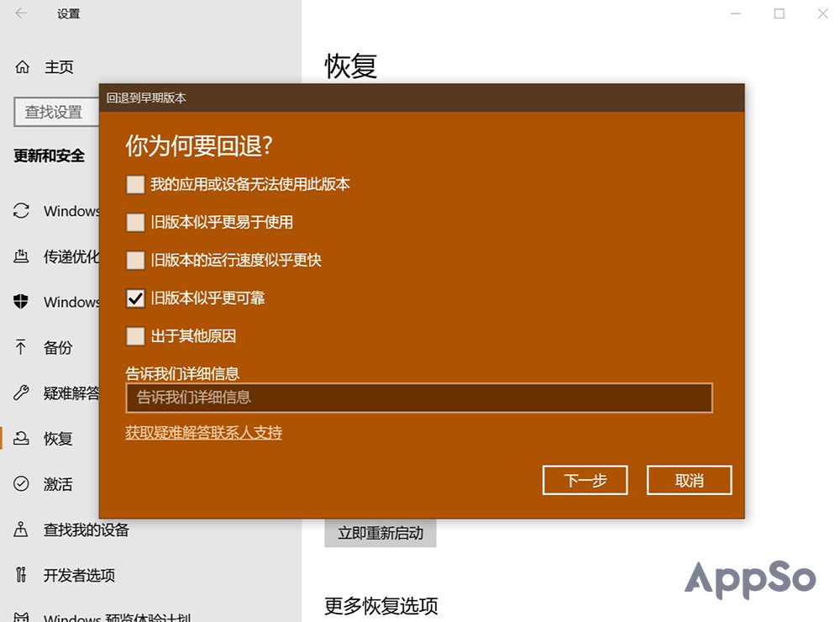Check 我的应用或设备无法使用此版本

coord(135,184)
